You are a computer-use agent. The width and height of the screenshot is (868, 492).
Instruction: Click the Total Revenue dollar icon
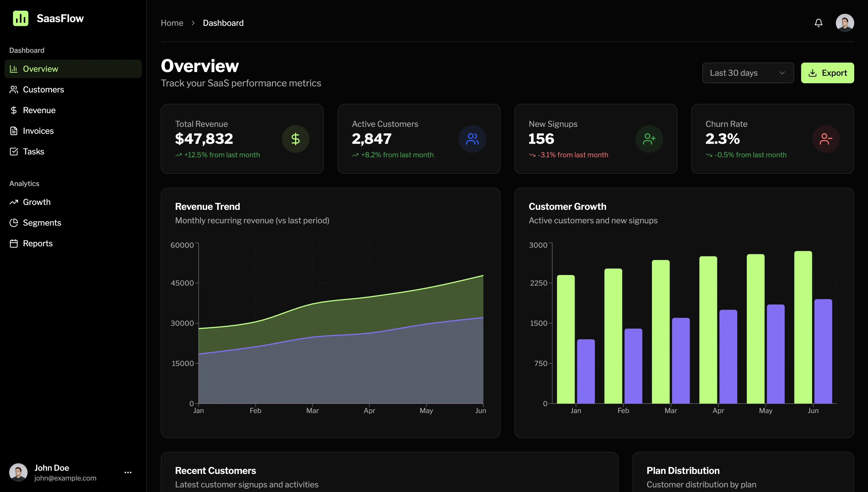pos(295,139)
